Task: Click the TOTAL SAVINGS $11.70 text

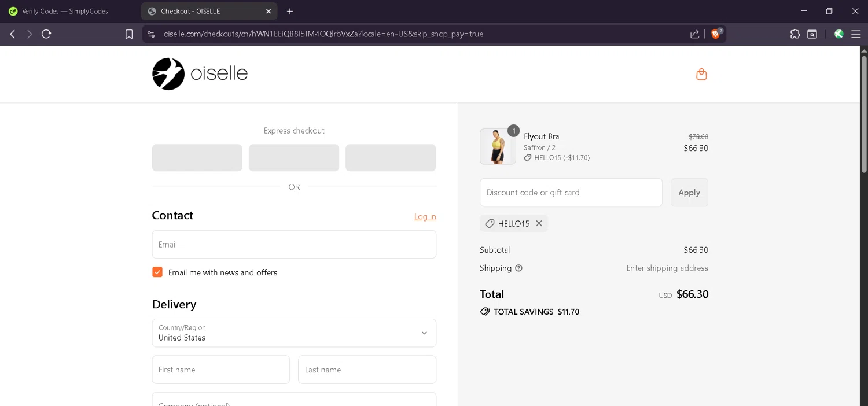Action: (536, 312)
